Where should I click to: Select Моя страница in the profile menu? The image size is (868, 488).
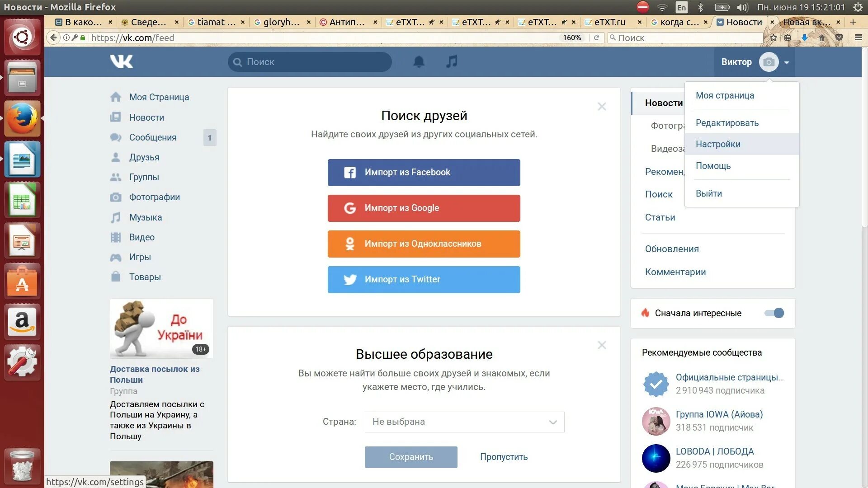click(x=725, y=95)
